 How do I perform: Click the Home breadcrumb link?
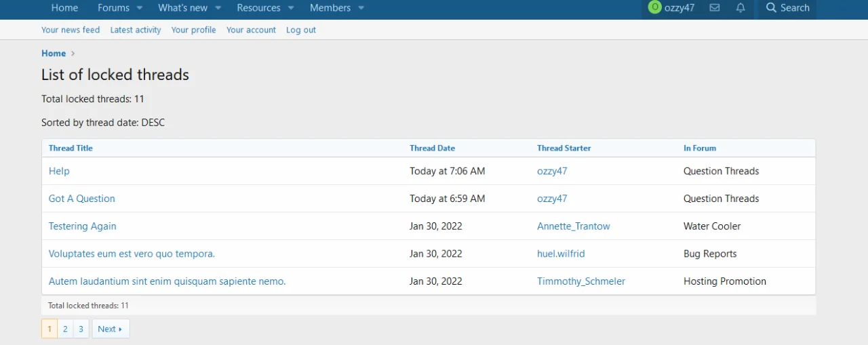(x=54, y=54)
